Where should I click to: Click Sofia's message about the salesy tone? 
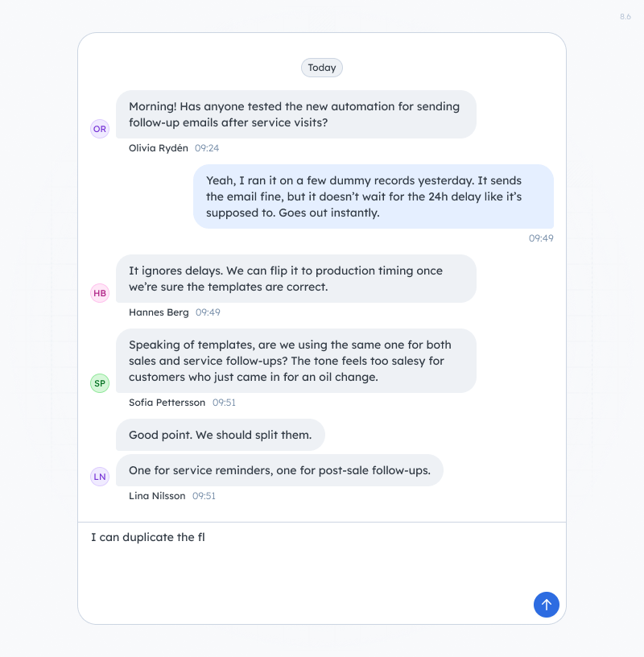298,360
